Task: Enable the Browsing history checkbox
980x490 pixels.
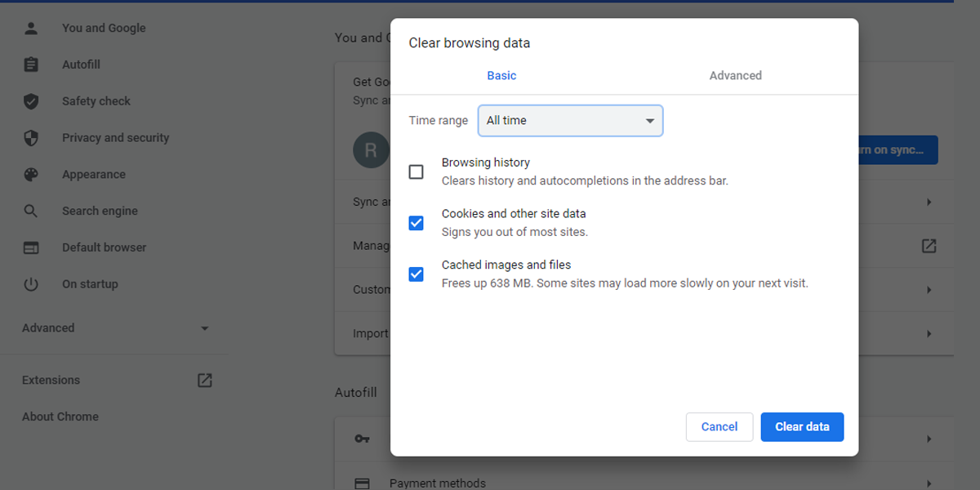Action: pyautogui.click(x=416, y=172)
